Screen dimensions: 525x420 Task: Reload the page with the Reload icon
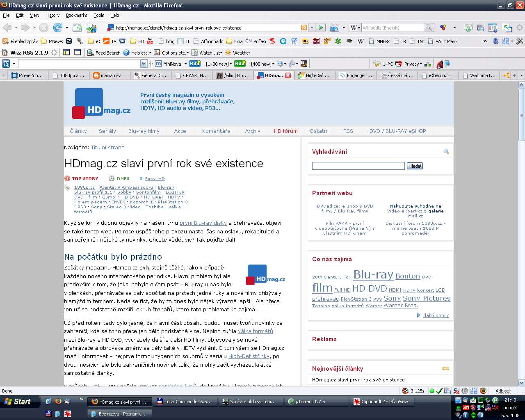coord(58,27)
